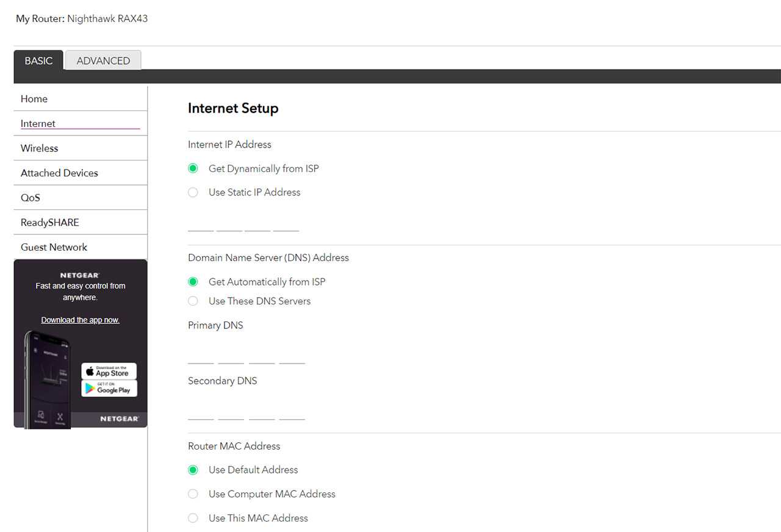The width and height of the screenshot is (781, 532).
Task: Click the NETGEAR logo at the ad's bottom
Action: tap(119, 419)
